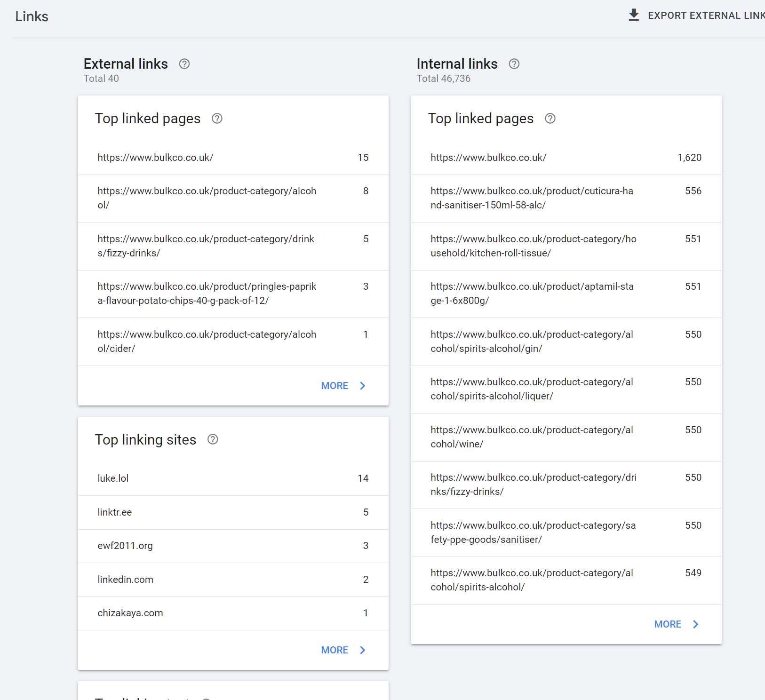
Task: Open help icon beside External links heading
Action: [x=184, y=64]
